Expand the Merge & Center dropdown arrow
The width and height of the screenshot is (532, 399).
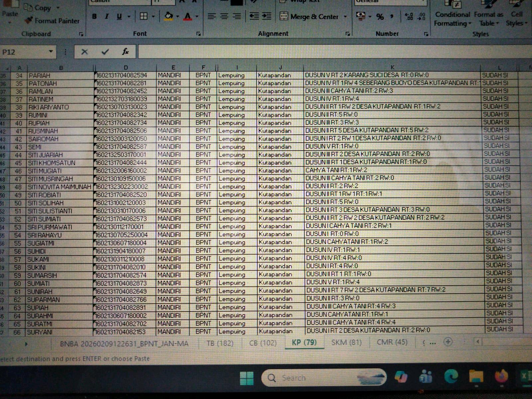(345, 17)
